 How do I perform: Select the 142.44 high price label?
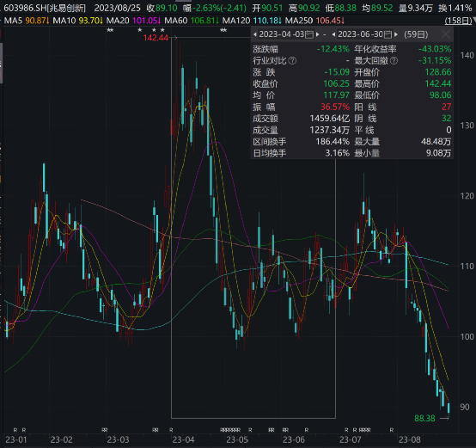(156, 38)
